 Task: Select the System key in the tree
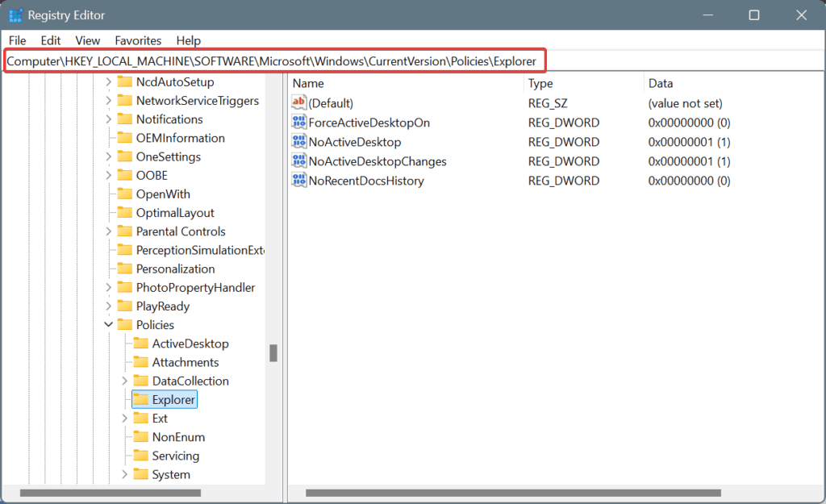[x=171, y=474]
